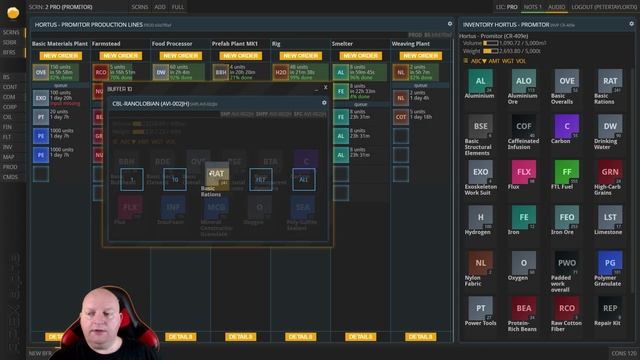Select the Repair Kit (REP) inventory item

click(x=610, y=308)
